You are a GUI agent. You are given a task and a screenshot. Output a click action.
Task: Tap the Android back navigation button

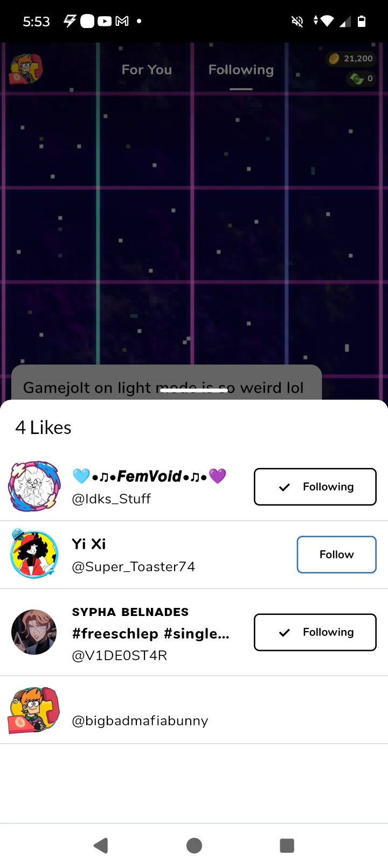[x=101, y=845]
